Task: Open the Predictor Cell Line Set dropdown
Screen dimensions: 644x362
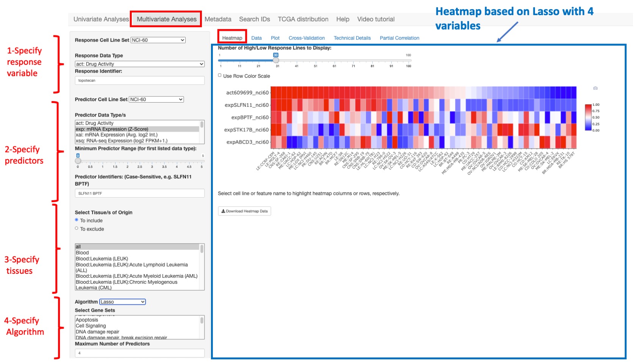Action: point(156,99)
